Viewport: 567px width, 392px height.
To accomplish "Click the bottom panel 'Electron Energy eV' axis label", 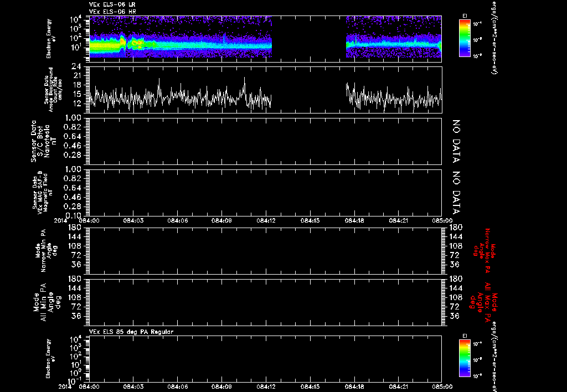I will tap(51, 358).
